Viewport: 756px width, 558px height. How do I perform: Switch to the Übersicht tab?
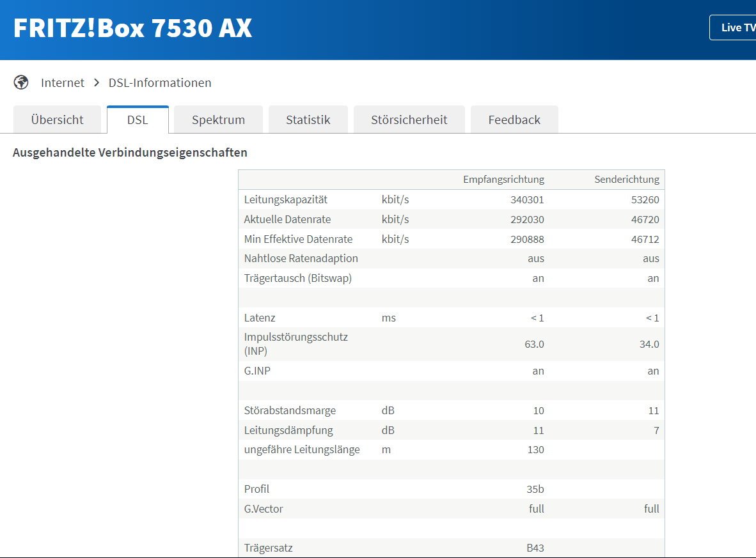[x=58, y=120]
